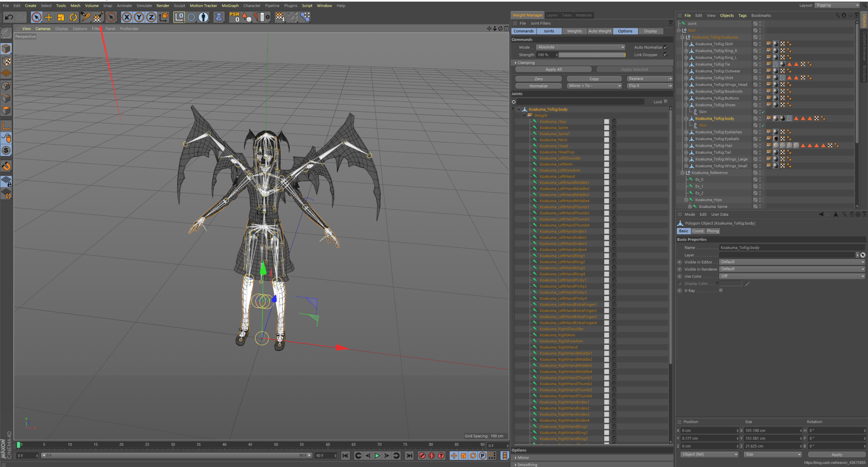Click the red Record Active Objects key icon
Image resolution: width=868 pixels, height=467 pixels.
coord(422,455)
